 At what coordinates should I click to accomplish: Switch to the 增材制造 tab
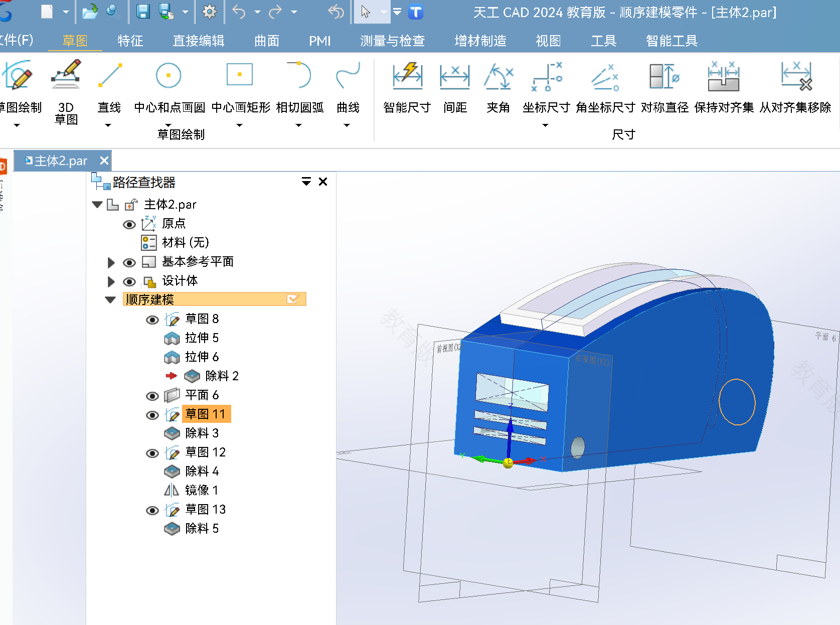pyautogui.click(x=480, y=41)
